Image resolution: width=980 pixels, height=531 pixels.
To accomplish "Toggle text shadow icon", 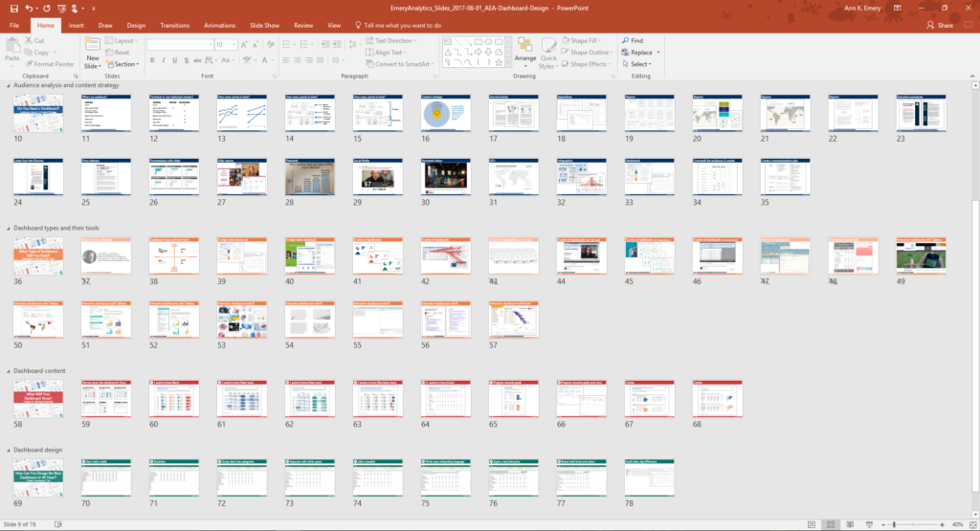I will pyautogui.click(x=186, y=60).
